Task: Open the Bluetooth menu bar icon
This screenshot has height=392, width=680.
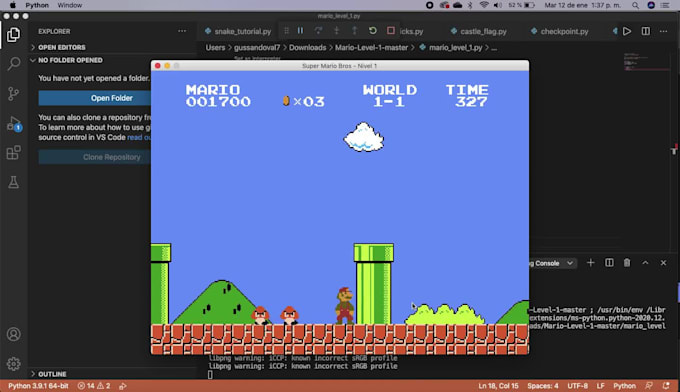Action: pos(470,5)
